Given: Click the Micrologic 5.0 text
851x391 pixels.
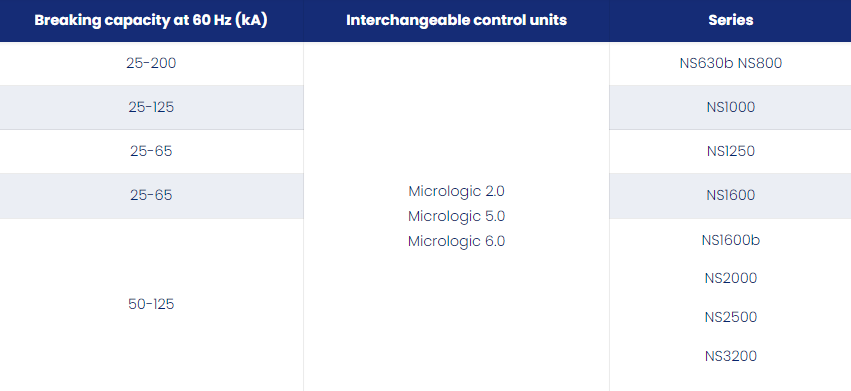Looking at the screenshot, I should (456, 216).
